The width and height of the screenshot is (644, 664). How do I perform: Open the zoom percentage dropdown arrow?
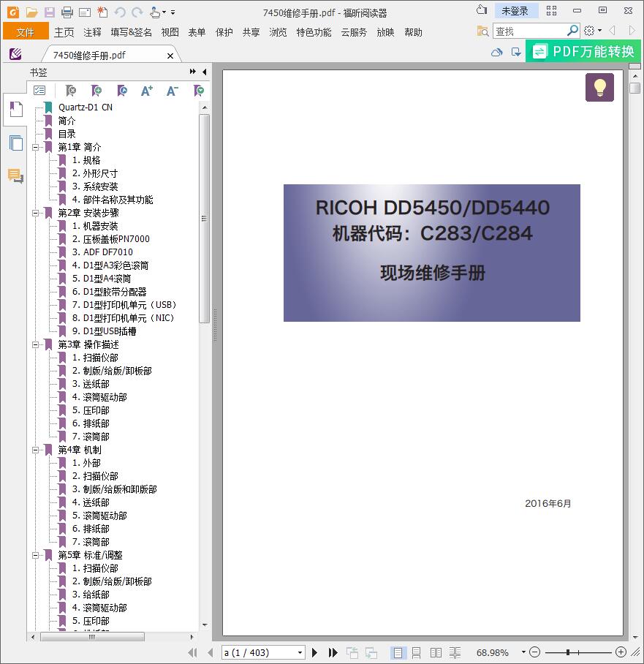523,652
